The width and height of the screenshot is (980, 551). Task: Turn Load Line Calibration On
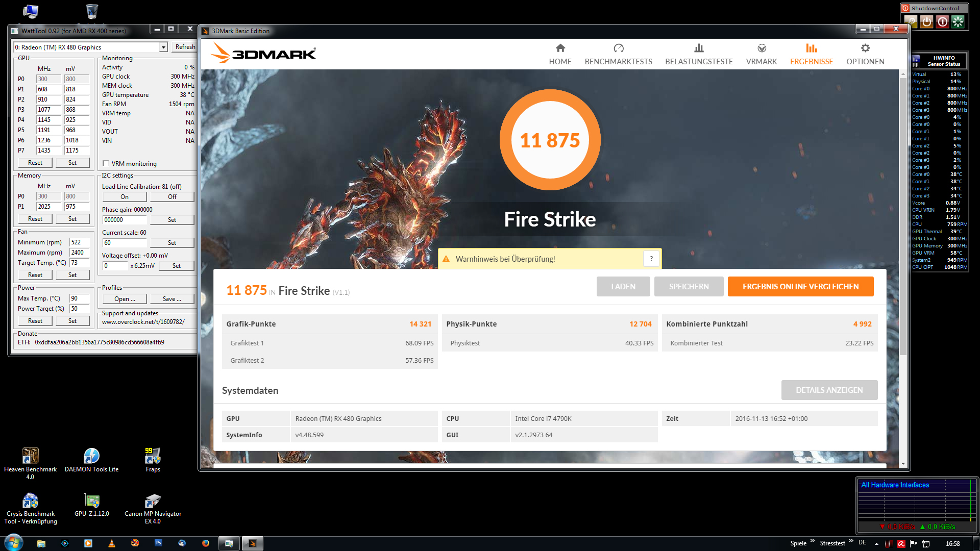pos(125,197)
